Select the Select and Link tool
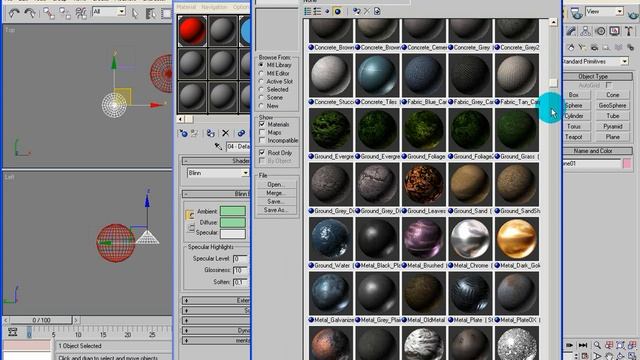Viewport: 640px width, 360px height. click(x=49, y=13)
